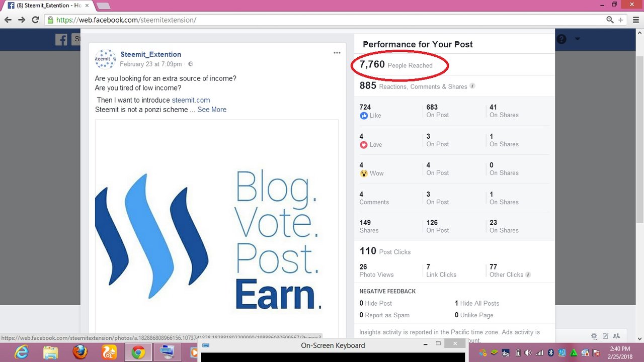Click the 4 Comments count
This screenshot has width=644, height=362.
pyautogui.click(x=374, y=198)
